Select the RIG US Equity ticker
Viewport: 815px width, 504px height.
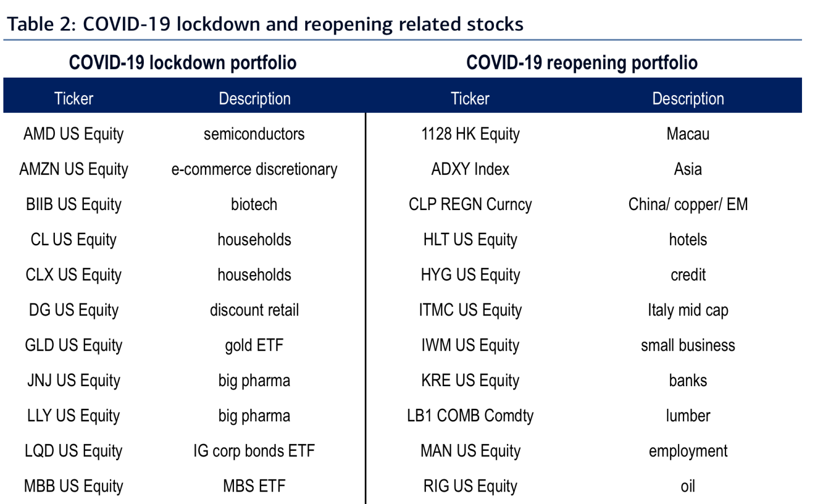coord(470,486)
